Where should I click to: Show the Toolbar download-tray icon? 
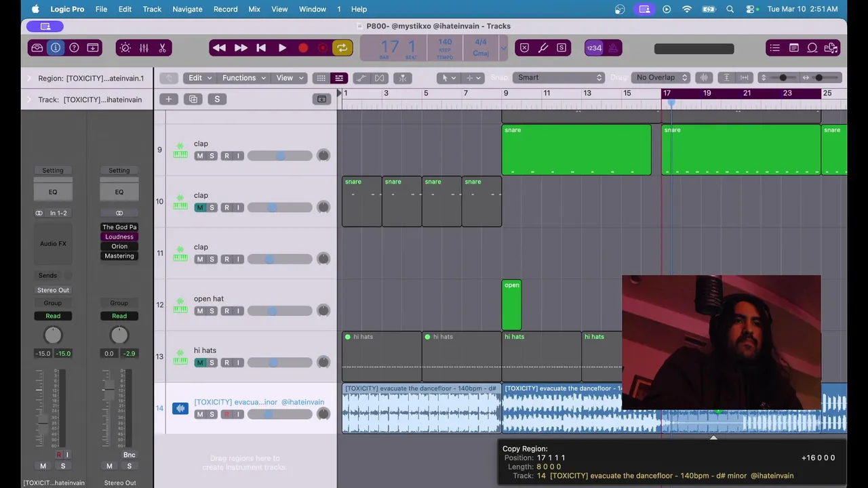tap(93, 48)
